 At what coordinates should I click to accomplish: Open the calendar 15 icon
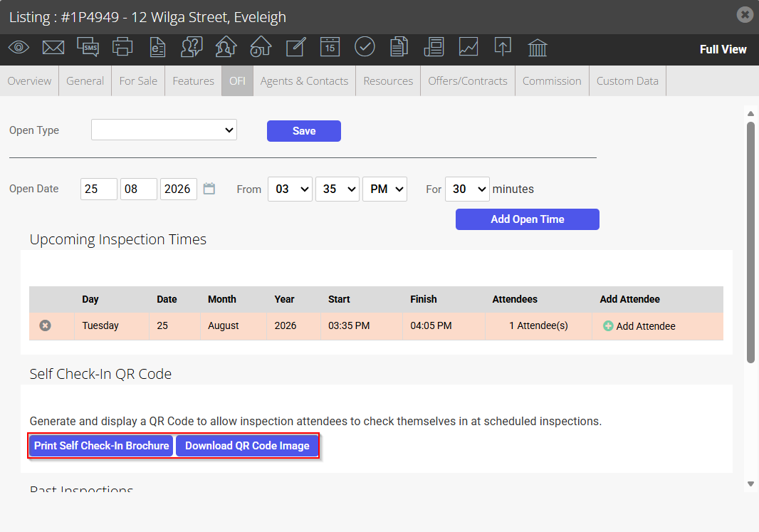coord(330,48)
